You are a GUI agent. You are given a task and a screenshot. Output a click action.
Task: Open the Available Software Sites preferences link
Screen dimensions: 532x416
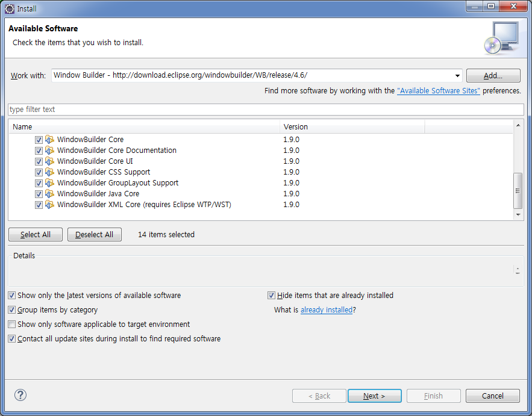(439, 91)
